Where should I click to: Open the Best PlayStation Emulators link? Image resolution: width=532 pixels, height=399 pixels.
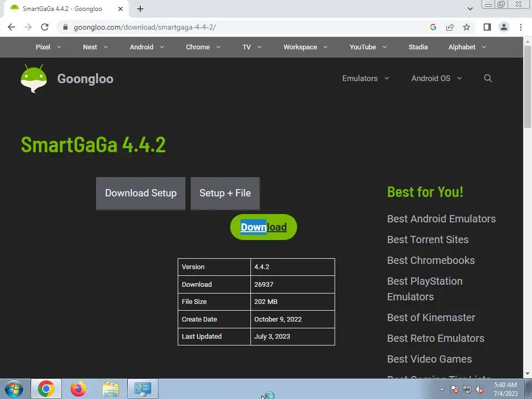(425, 289)
